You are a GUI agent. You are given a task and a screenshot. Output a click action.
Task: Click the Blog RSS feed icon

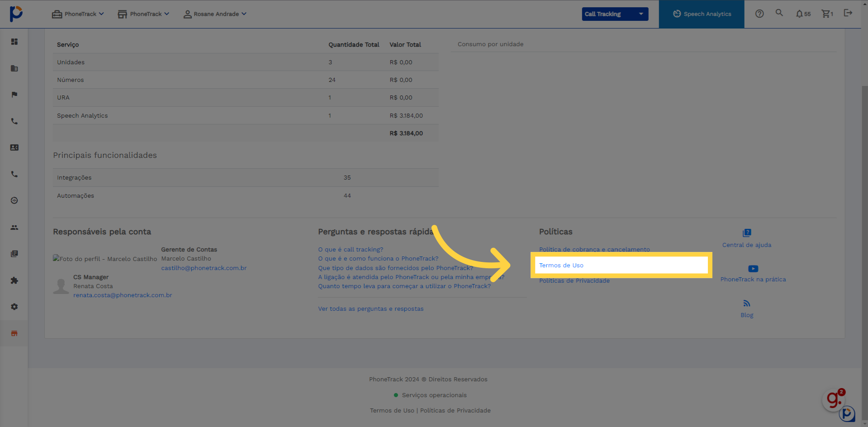pyautogui.click(x=747, y=304)
